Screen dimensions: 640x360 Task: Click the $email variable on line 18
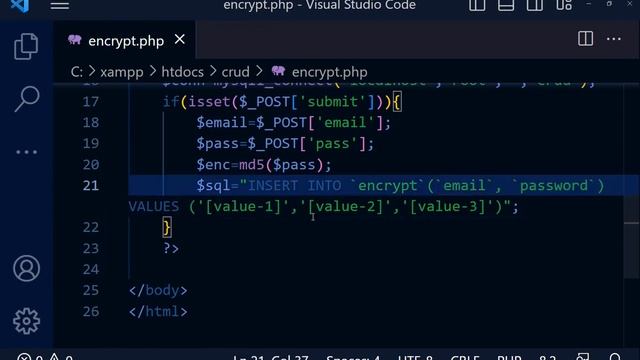tap(222, 122)
